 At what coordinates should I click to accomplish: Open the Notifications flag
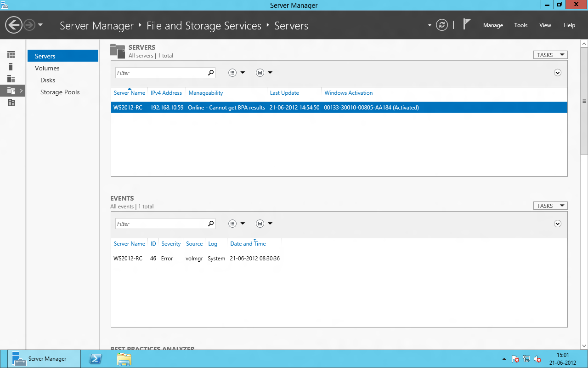point(467,24)
